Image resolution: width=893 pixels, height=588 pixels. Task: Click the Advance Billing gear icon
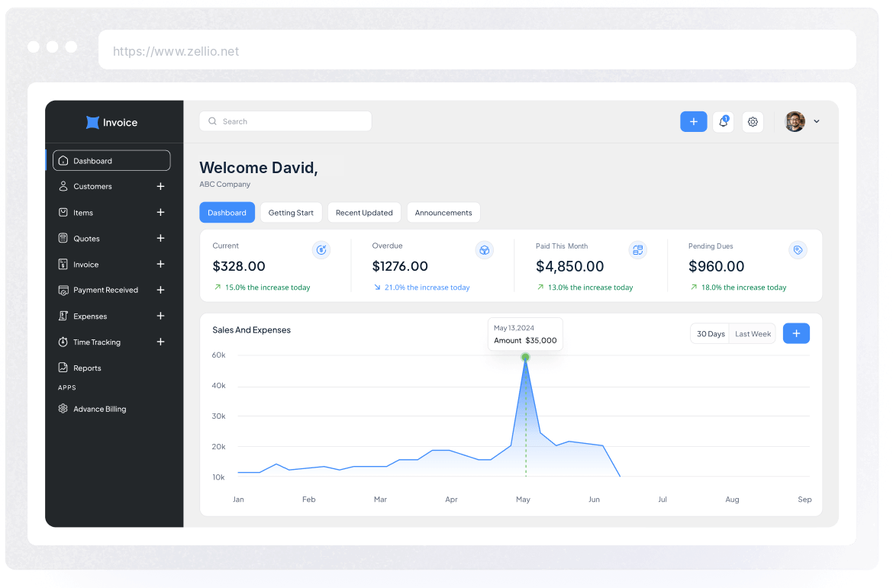pyautogui.click(x=63, y=409)
